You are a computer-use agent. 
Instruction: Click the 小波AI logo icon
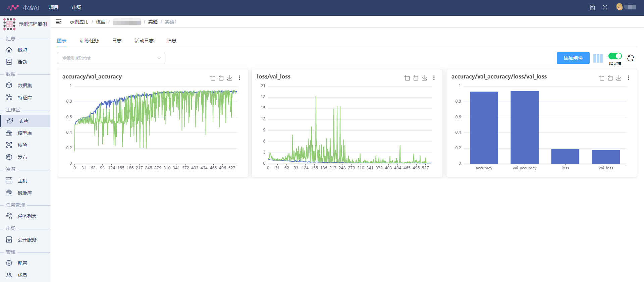(x=13, y=7)
